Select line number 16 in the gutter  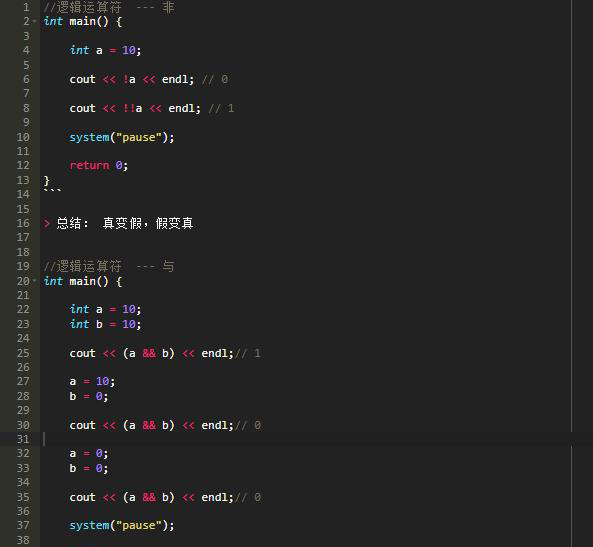[x=23, y=223]
